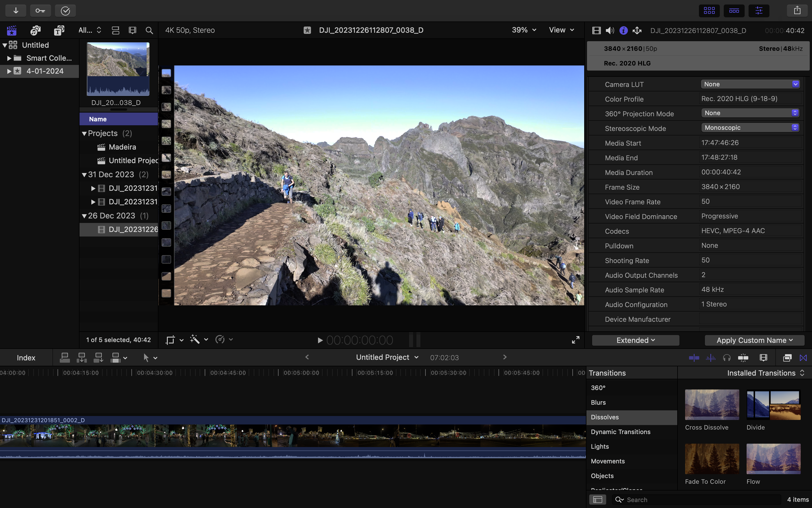This screenshot has height=508, width=812.
Task: Show the Effects browser button
Action: (787, 358)
